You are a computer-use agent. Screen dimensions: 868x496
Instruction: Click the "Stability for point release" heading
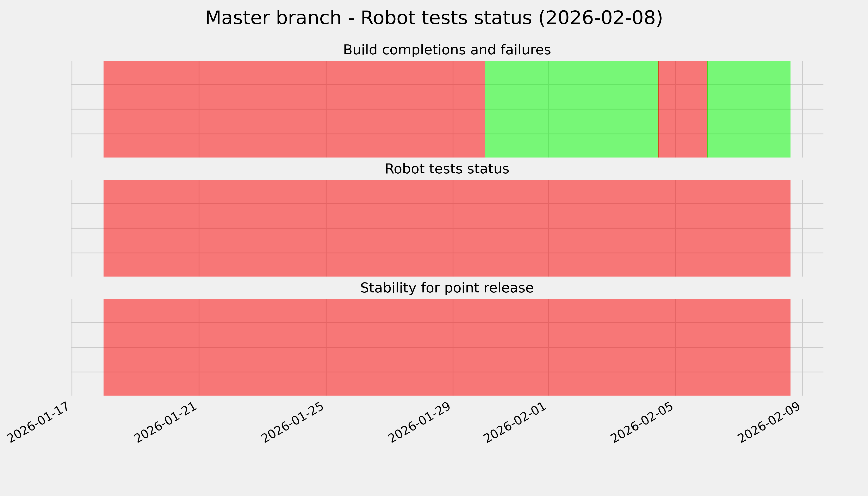click(447, 288)
